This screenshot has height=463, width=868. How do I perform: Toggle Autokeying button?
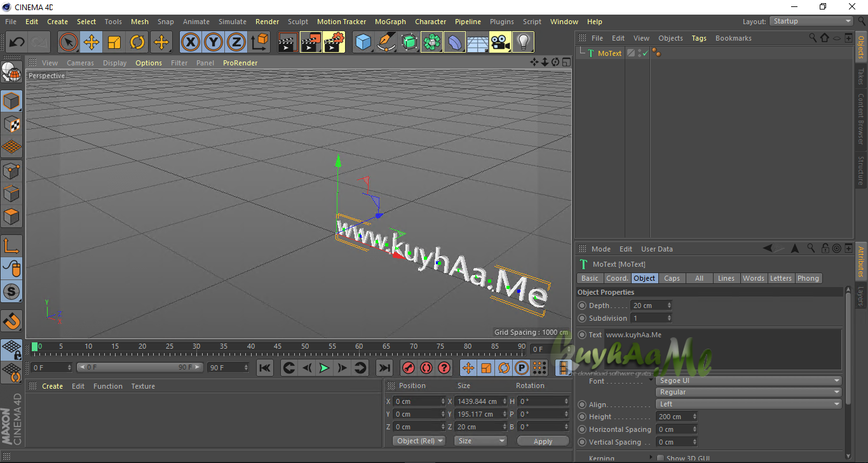(x=426, y=368)
